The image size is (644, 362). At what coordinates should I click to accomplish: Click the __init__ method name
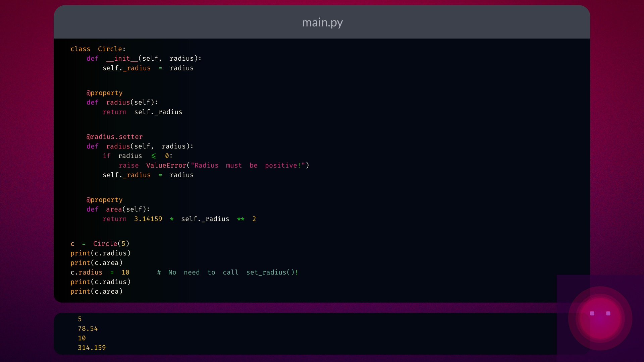coord(122,59)
